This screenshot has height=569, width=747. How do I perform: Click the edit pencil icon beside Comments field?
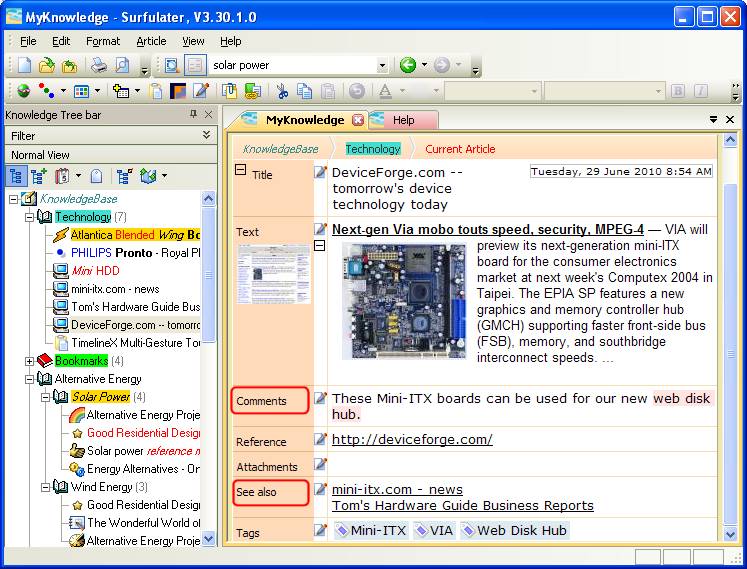point(320,398)
